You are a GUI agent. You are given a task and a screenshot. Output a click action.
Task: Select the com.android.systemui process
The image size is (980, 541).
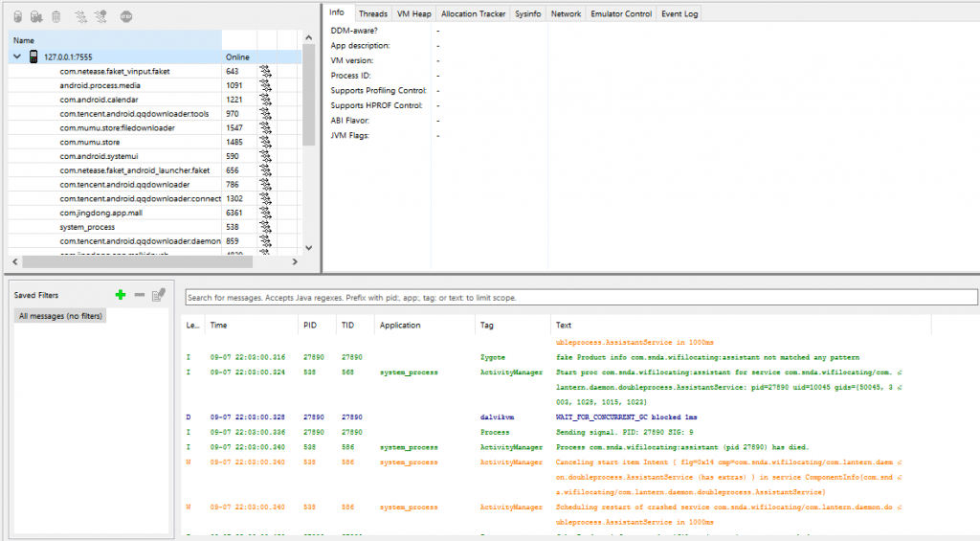(x=99, y=156)
